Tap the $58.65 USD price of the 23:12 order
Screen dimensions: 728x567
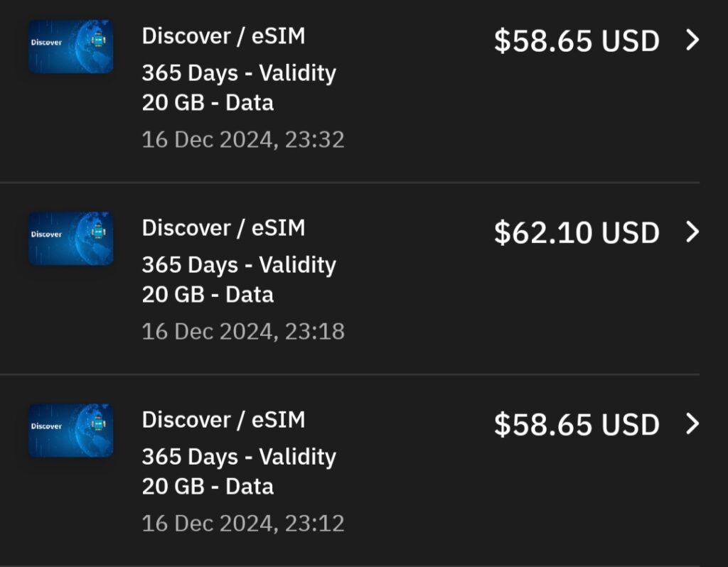point(577,425)
